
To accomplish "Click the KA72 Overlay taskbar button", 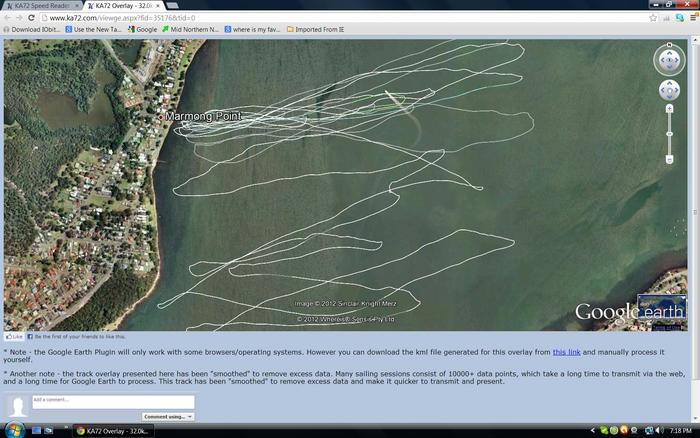I will [115, 430].
